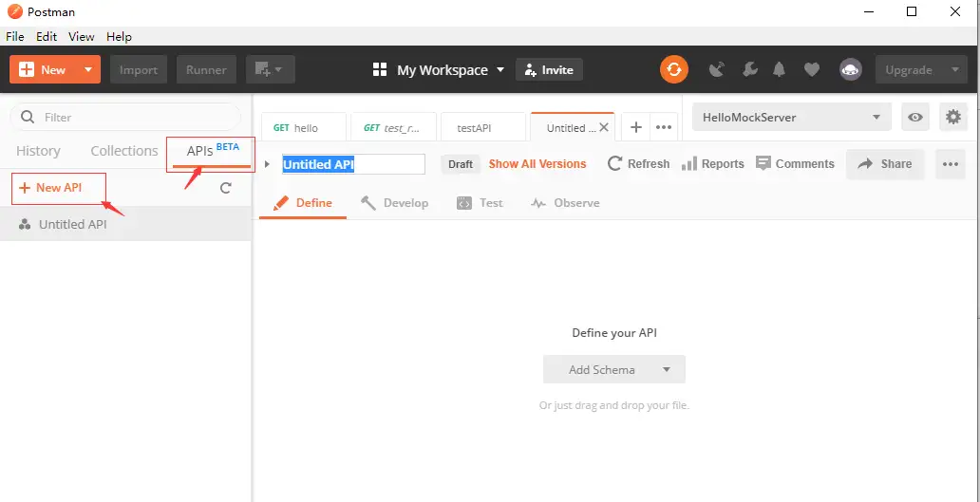The width and height of the screenshot is (980, 502).
Task: Open the user avatar account icon
Action: (850, 69)
